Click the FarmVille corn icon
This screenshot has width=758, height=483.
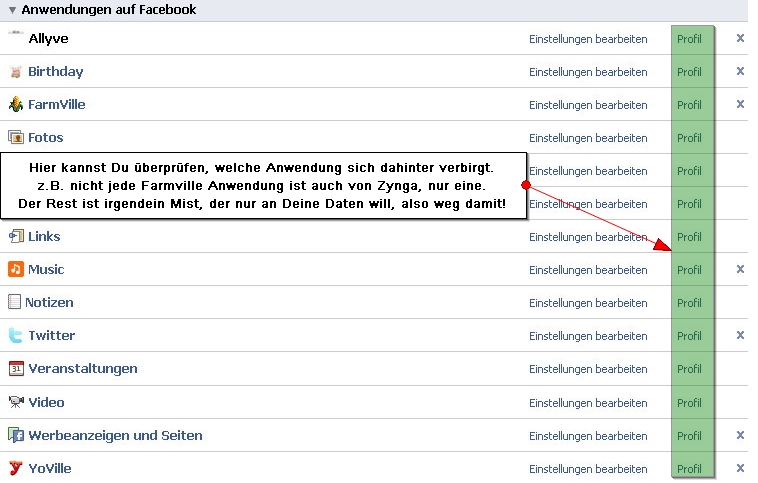[x=15, y=104]
